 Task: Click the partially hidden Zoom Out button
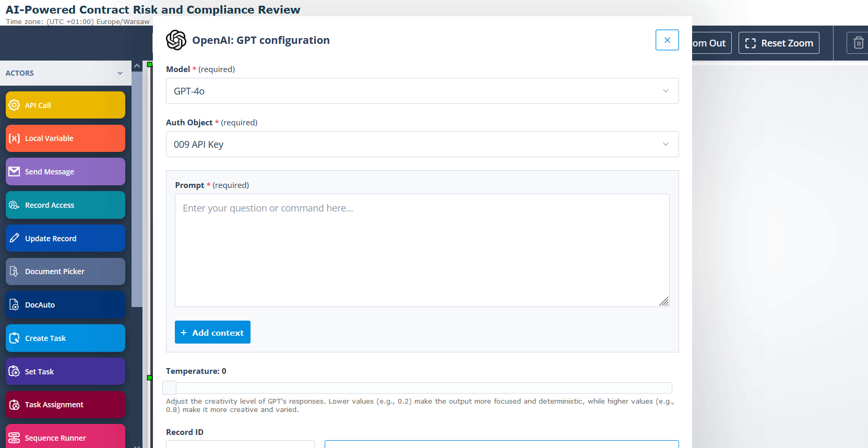tap(711, 43)
